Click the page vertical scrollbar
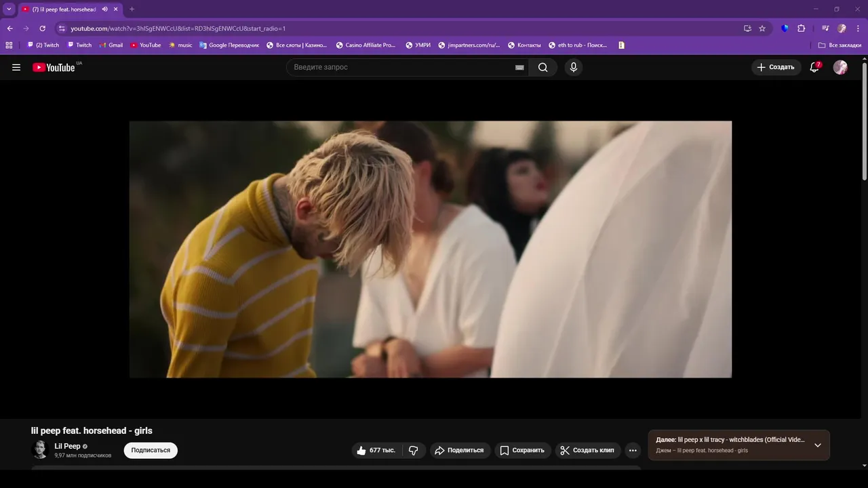 point(864,122)
